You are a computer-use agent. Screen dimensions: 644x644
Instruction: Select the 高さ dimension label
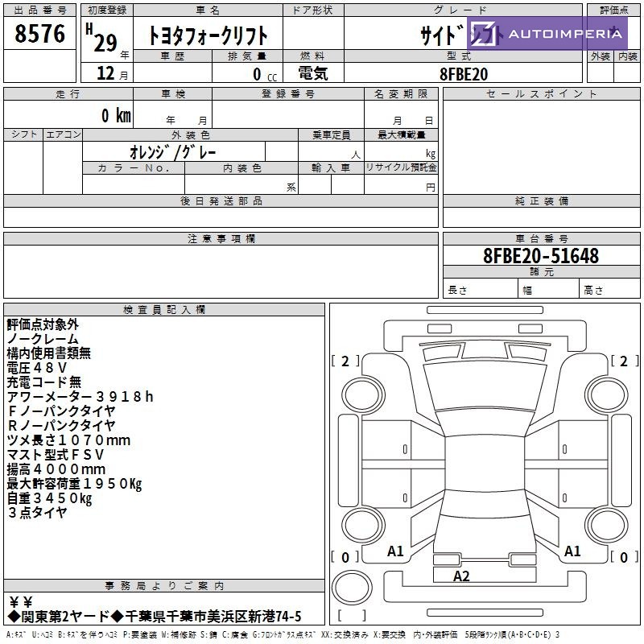click(593, 290)
